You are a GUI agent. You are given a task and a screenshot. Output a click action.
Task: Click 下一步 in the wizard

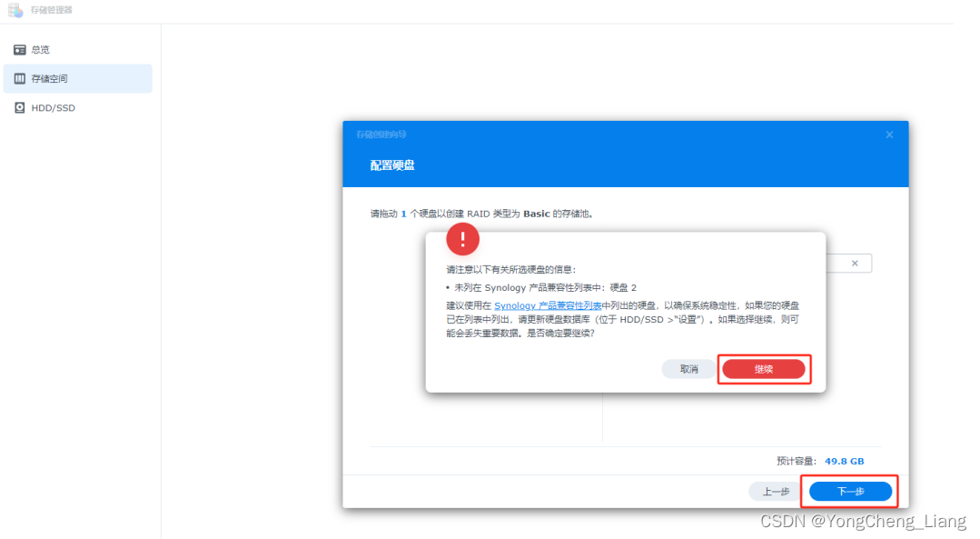click(851, 492)
